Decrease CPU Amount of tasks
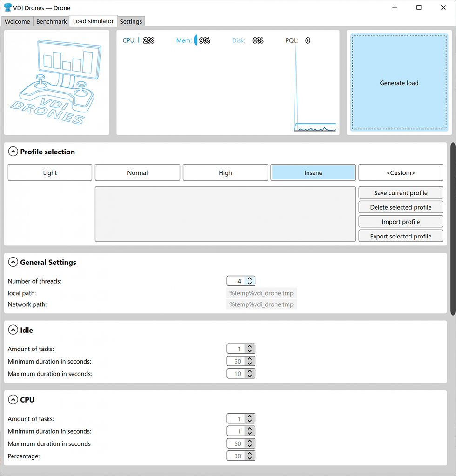This screenshot has width=456, height=476. point(250,421)
